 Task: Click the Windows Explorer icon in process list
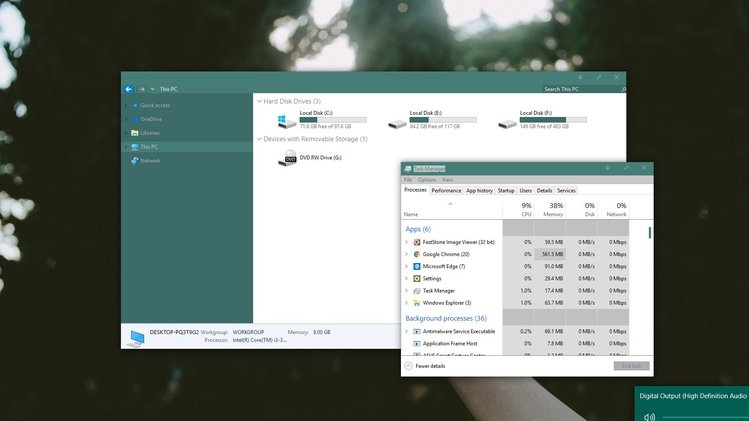[x=417, y=302]
